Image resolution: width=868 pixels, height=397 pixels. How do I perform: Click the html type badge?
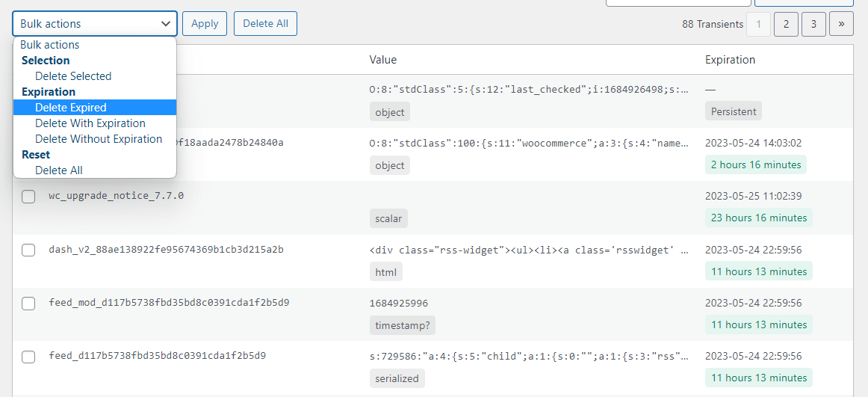click(386, 272)
